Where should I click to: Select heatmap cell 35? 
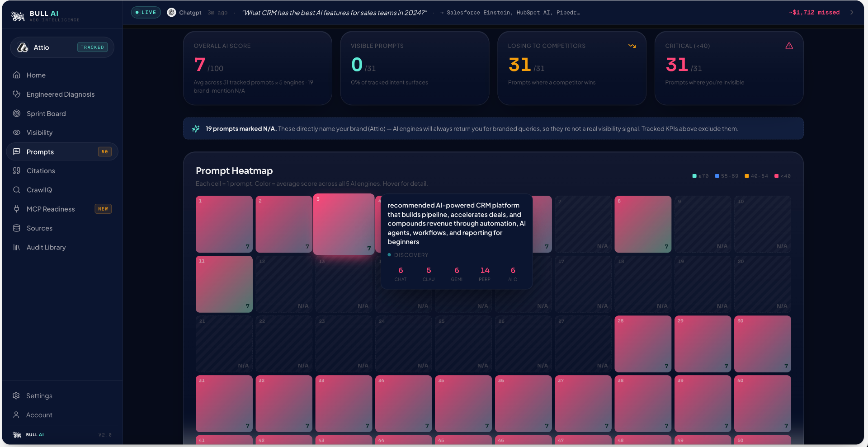[x=463, y=404]
